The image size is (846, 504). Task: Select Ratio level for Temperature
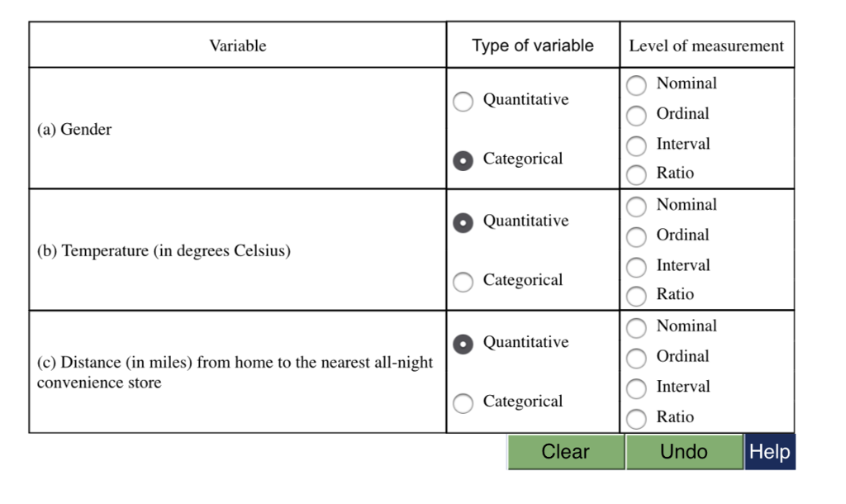coord(637,297)
